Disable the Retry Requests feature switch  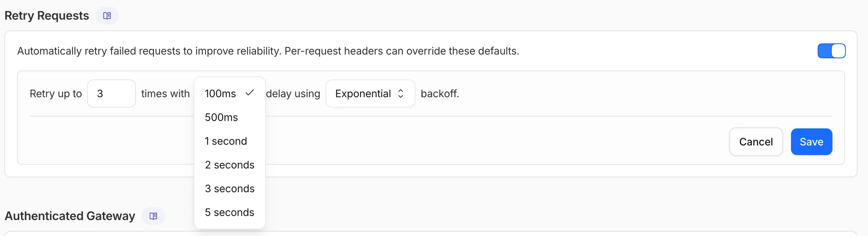coord(831,51)
